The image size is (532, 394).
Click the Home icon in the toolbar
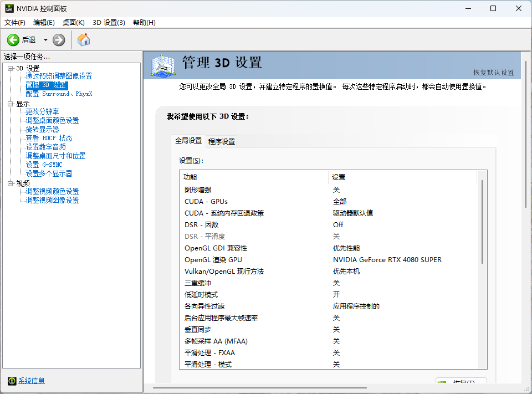83,39
